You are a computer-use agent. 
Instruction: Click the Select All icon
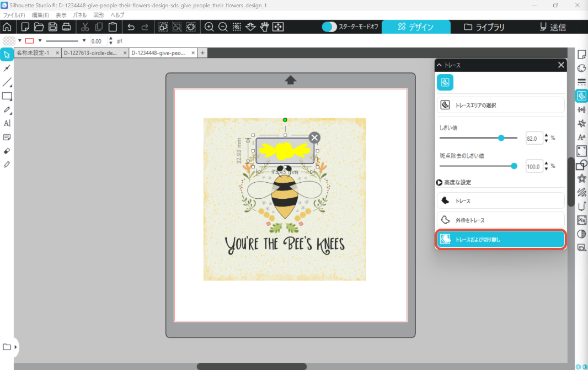click(163, 27)
